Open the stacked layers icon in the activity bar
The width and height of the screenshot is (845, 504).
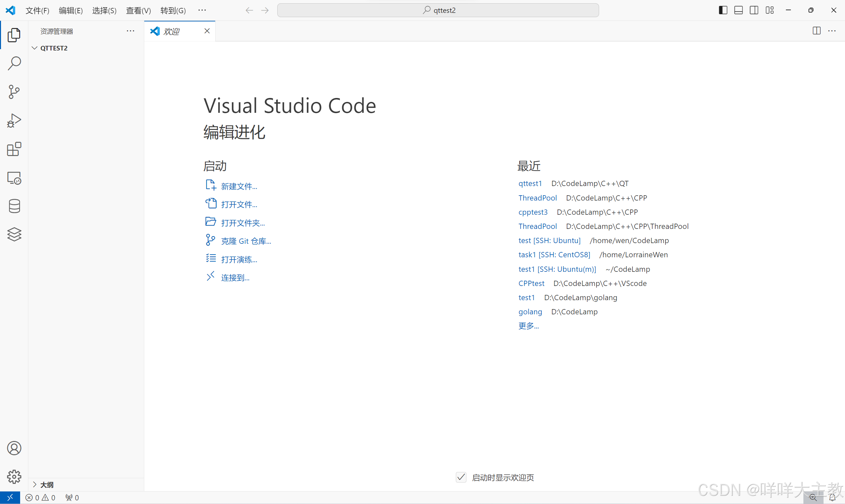pos(14,234)
